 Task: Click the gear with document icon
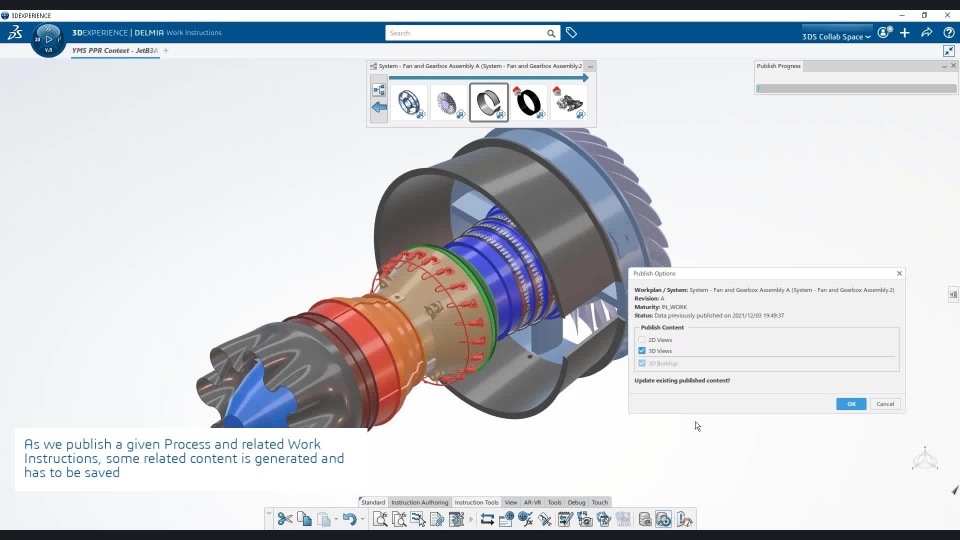tap(604, 519)
